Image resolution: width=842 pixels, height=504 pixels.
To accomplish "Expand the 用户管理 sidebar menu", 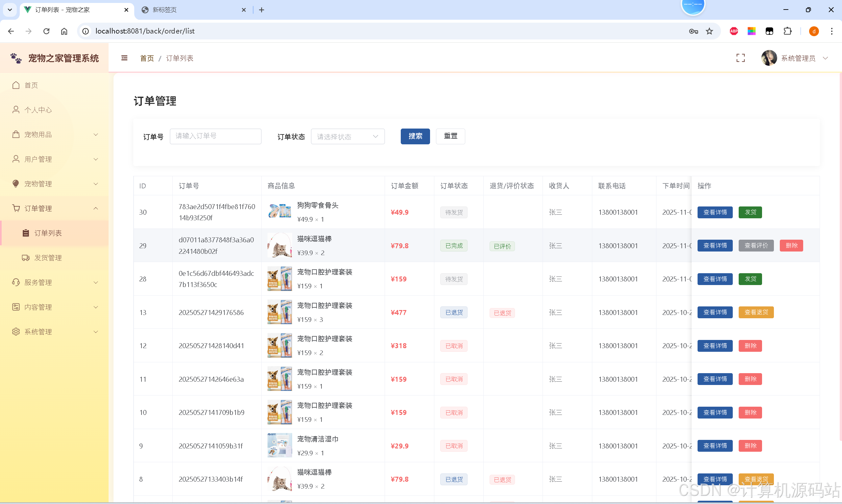I will tap(54, 159).
